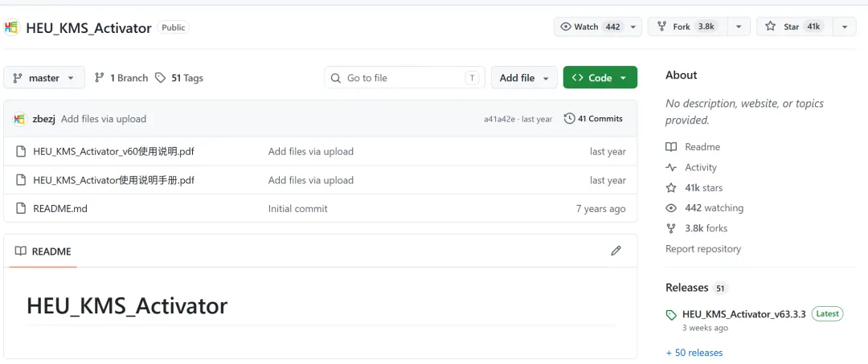Click Report repository link
The height and width of the screenshot is (364, 868).
[703, 249]
